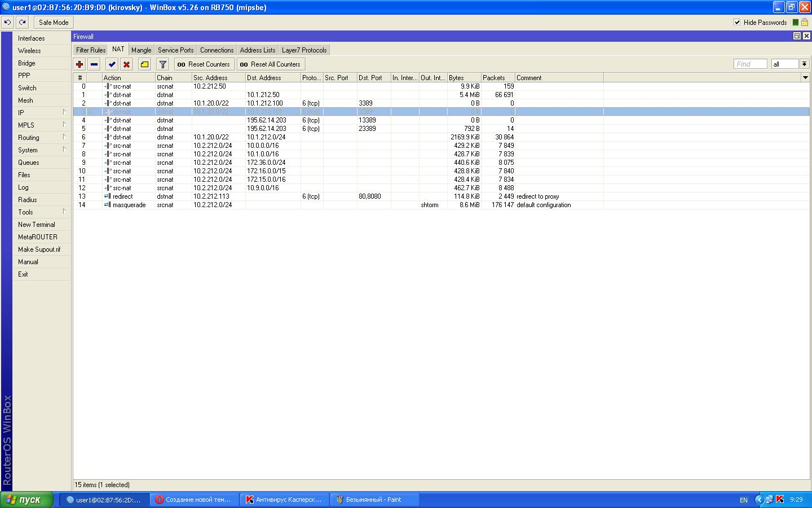Select the redirect to proxy rule row
Image resolution: width=812 pixels, height=508 pixels.
point(441,196)
